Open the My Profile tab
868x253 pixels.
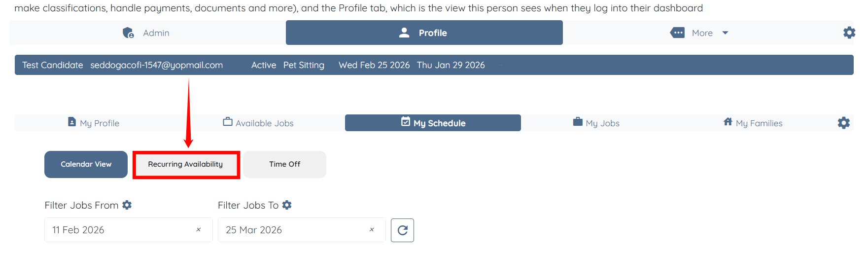(94, 123)
